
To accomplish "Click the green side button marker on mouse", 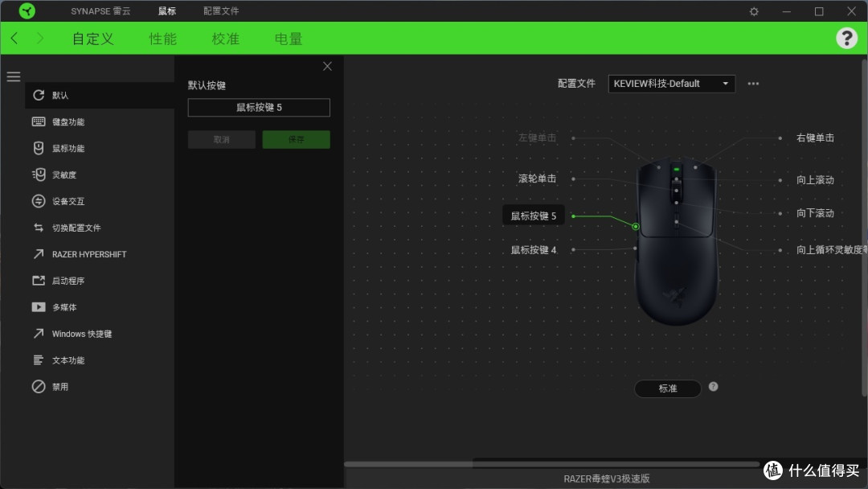I will tap(636, 227).
